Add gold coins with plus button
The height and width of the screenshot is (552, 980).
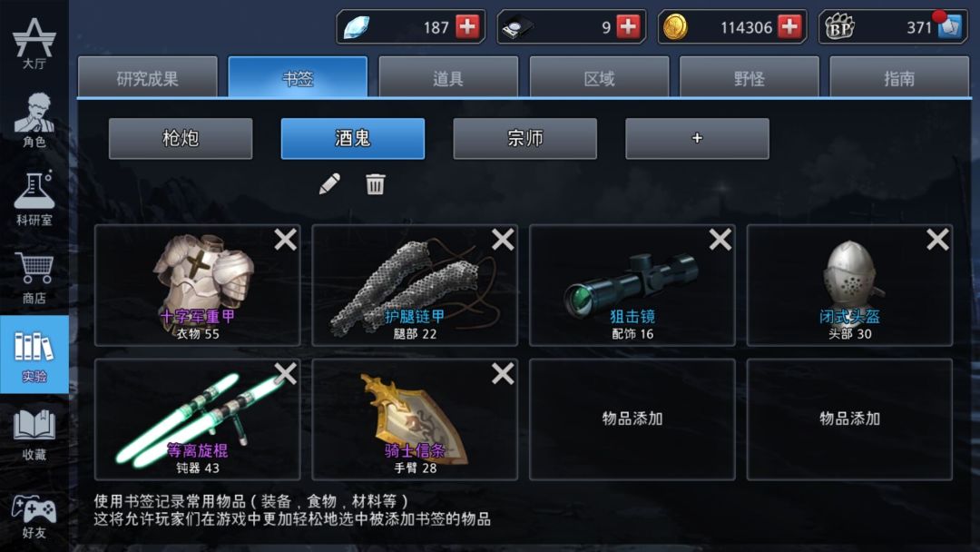pos(789,27)
